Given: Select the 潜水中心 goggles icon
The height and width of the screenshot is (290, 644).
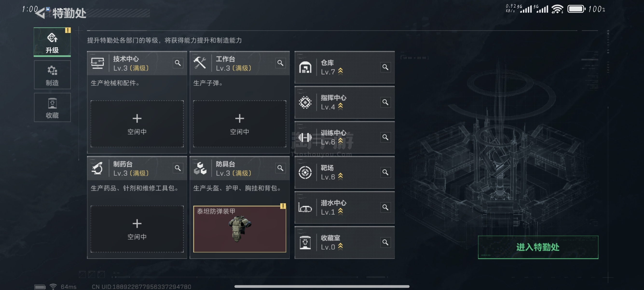Looking at the screenshot, I should point(305,208).
